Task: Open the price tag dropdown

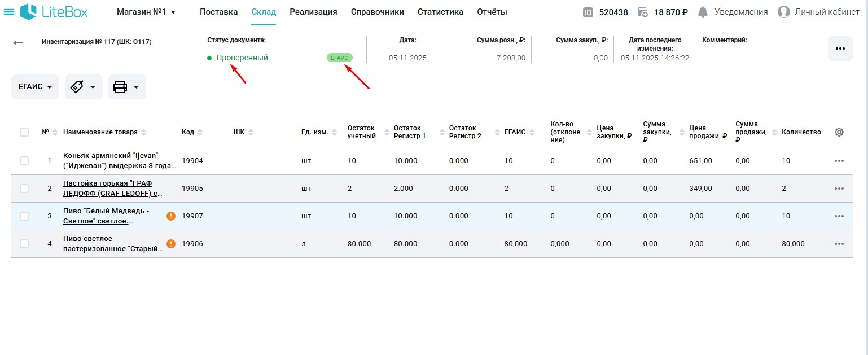Action: click(84, 87)
